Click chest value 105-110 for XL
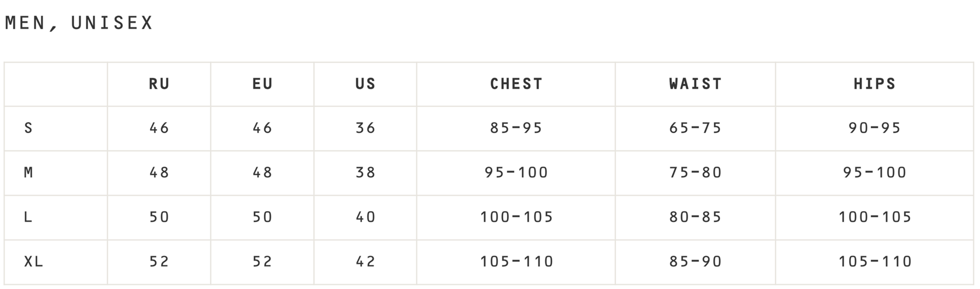The height and width of the screenshot is (289, 980). click(x=516, y=261)
